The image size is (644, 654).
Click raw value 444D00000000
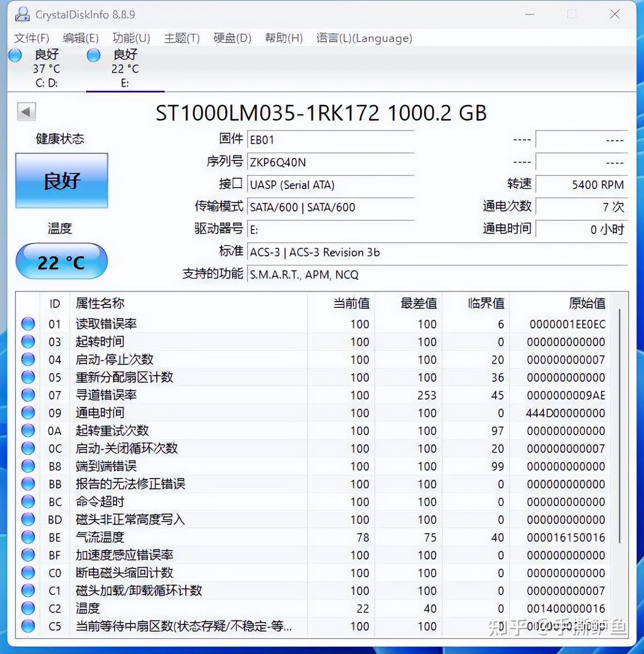pos(565,413)
